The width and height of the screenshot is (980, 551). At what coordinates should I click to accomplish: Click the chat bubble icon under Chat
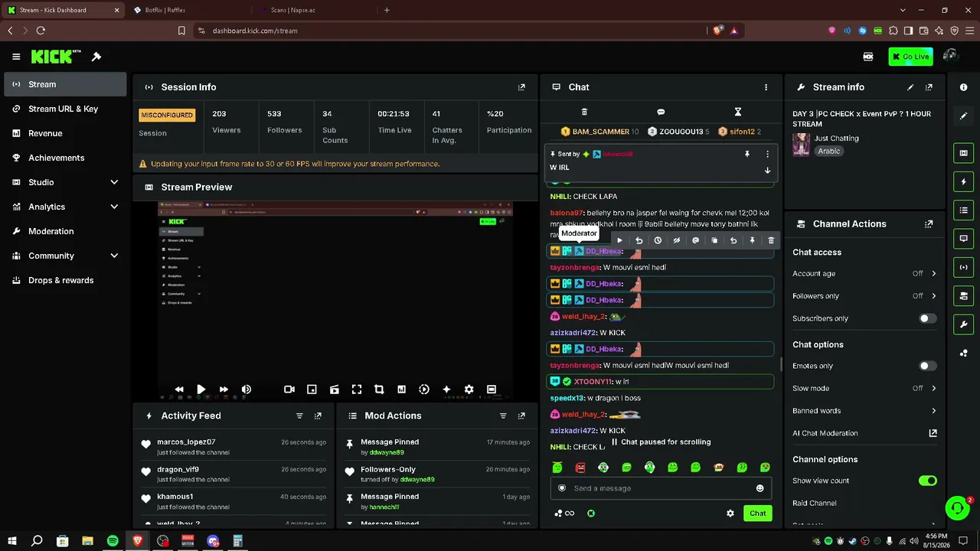[x=661, y=112]
